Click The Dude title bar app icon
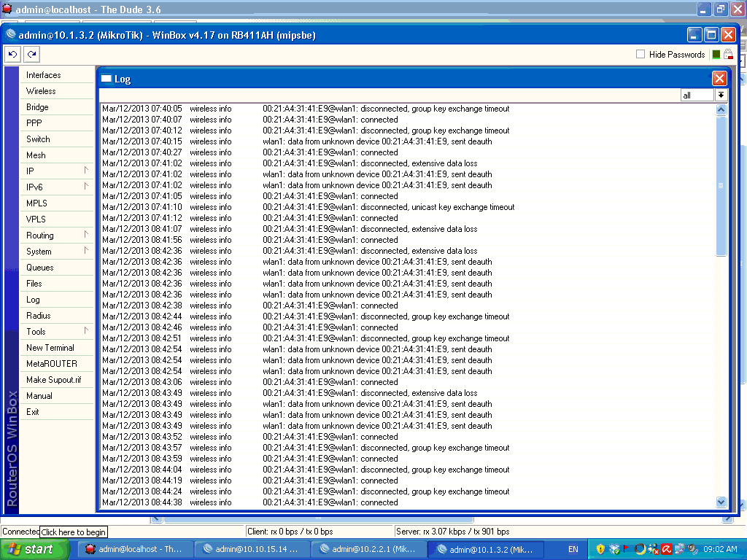Image resolution: width=747 pixels, height=560 pixels. [7, 8]
